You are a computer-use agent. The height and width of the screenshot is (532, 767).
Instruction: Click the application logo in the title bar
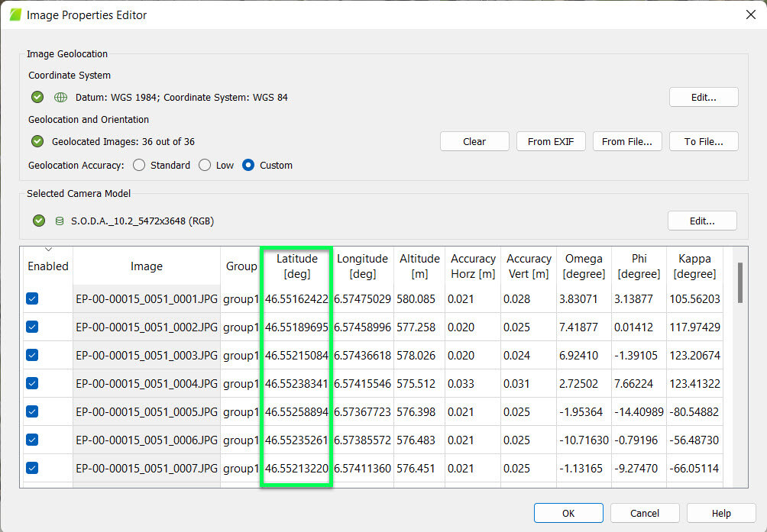pos(14,14)
